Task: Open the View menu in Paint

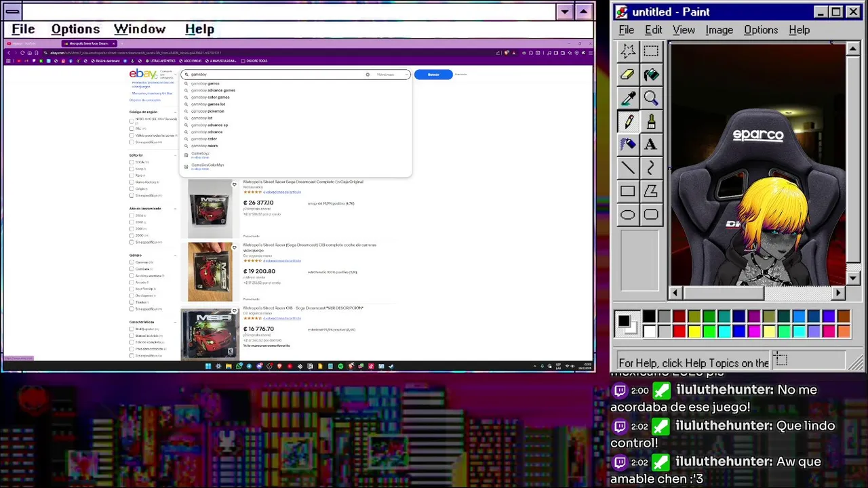Action: [684, 30]
